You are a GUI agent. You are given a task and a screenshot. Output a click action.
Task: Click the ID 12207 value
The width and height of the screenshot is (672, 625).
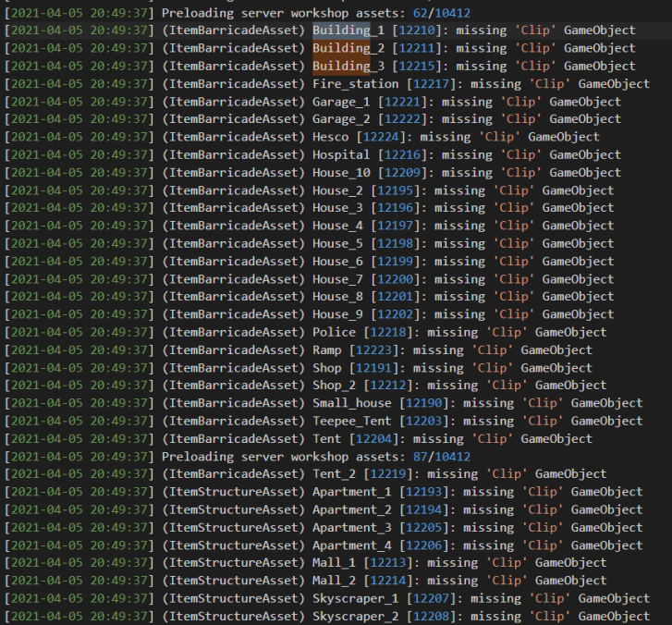click(431, 598)
